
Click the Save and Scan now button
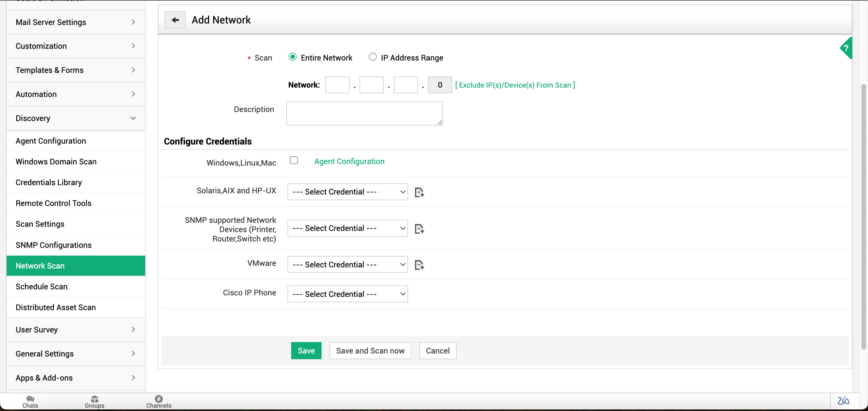[370, 350]
